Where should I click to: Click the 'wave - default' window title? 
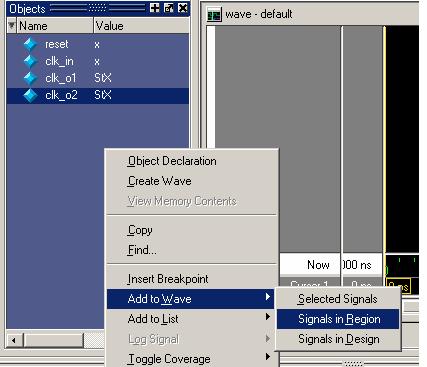(x=259, y=14)
